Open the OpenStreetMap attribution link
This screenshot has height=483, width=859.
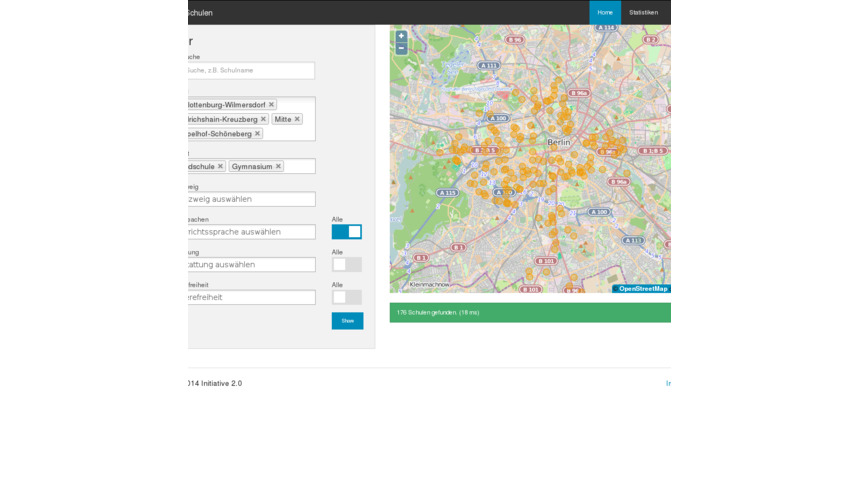click(x=642, y=289)
